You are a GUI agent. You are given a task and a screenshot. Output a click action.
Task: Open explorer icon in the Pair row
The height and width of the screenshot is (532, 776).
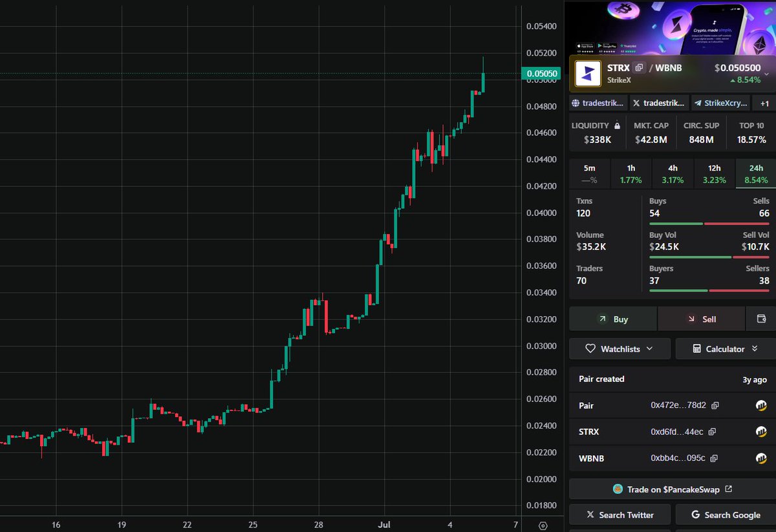click(761, 405)
